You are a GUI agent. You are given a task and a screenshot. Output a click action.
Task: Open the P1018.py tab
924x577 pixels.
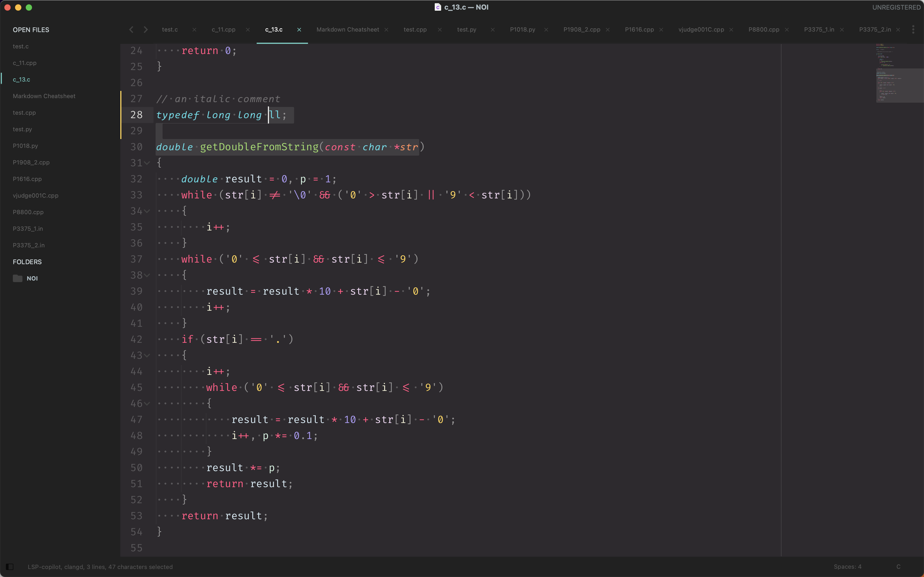522,29
